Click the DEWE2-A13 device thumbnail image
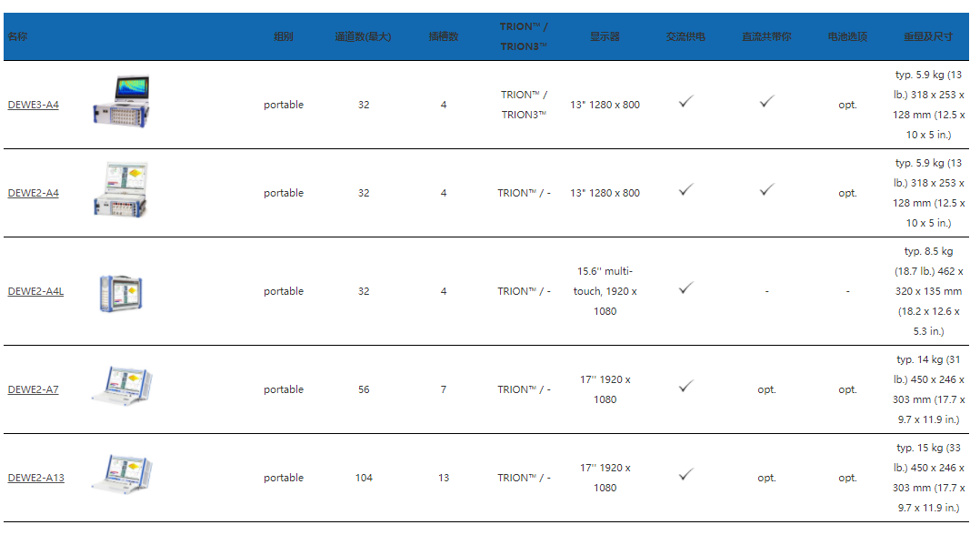This screenshot has height=545, width=980. (123, 474)
